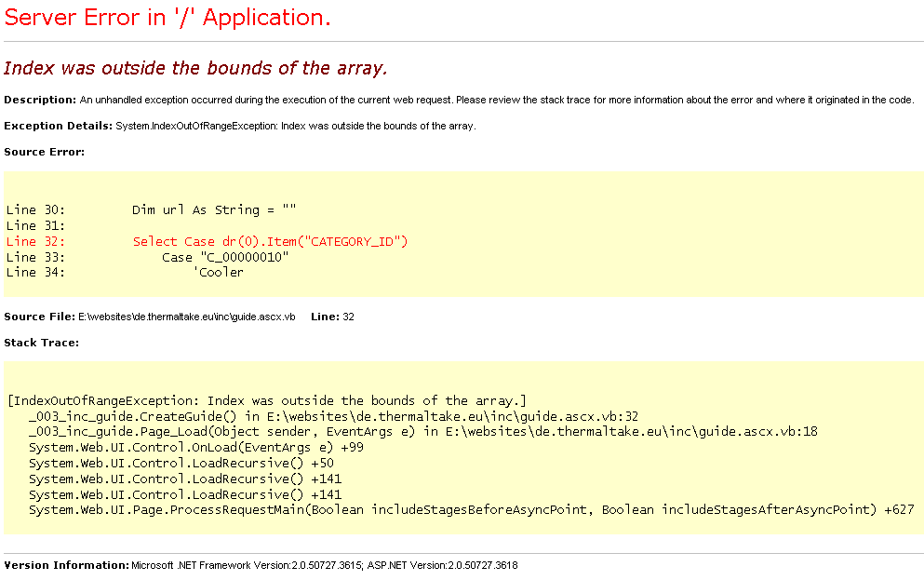Click the _003_inc_guide.CreateGuide() stack line
The image size is (924, 580).
click(333, 417)
